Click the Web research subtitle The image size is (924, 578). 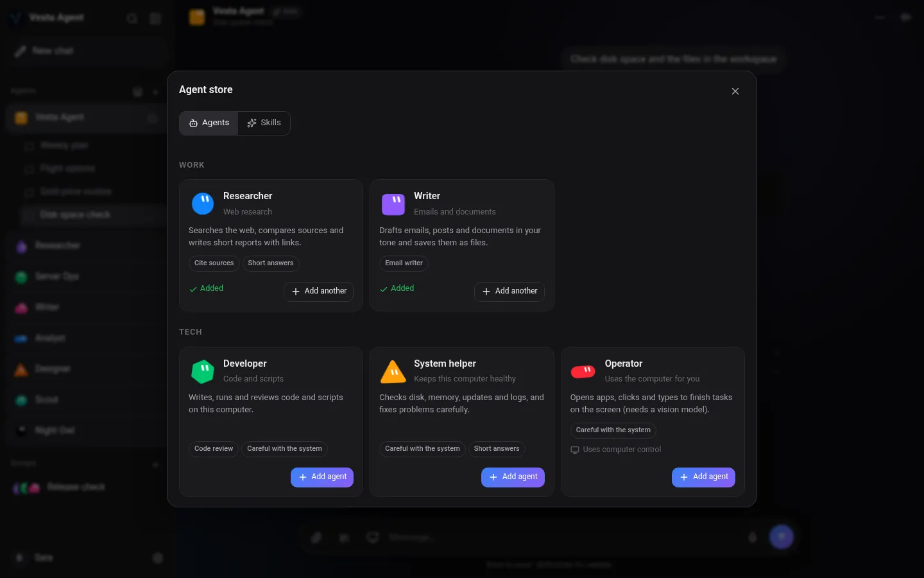(x=248, y=212)
